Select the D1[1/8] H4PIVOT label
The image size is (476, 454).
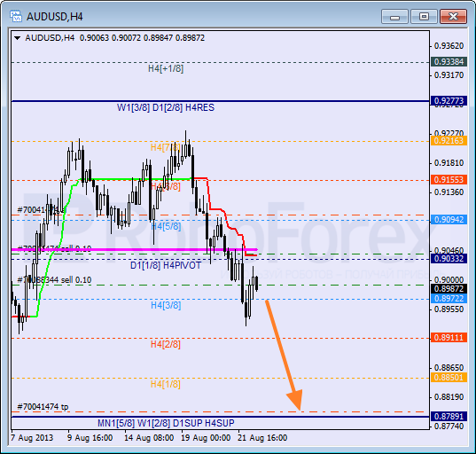pos(166,265)
